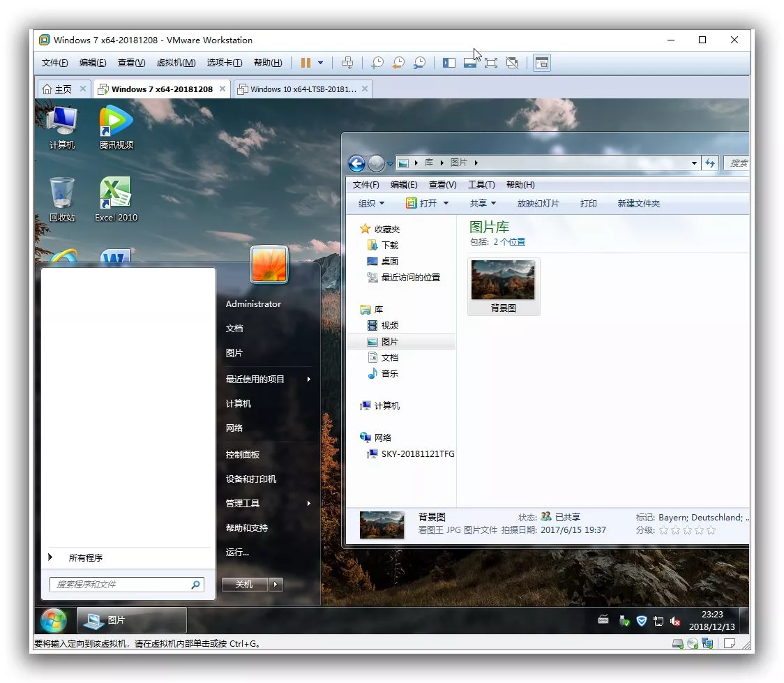
Task: Open 文档 from the Start menu
Action: coord(234,328)
